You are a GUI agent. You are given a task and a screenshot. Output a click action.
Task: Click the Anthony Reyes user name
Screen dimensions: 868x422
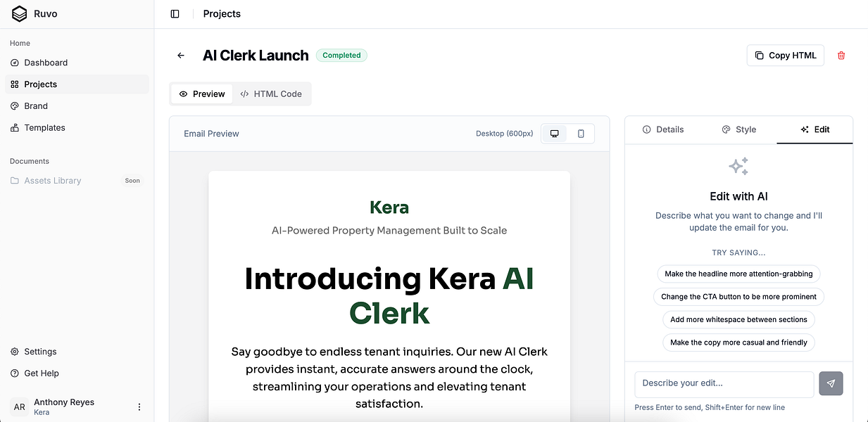click(64, 402)
